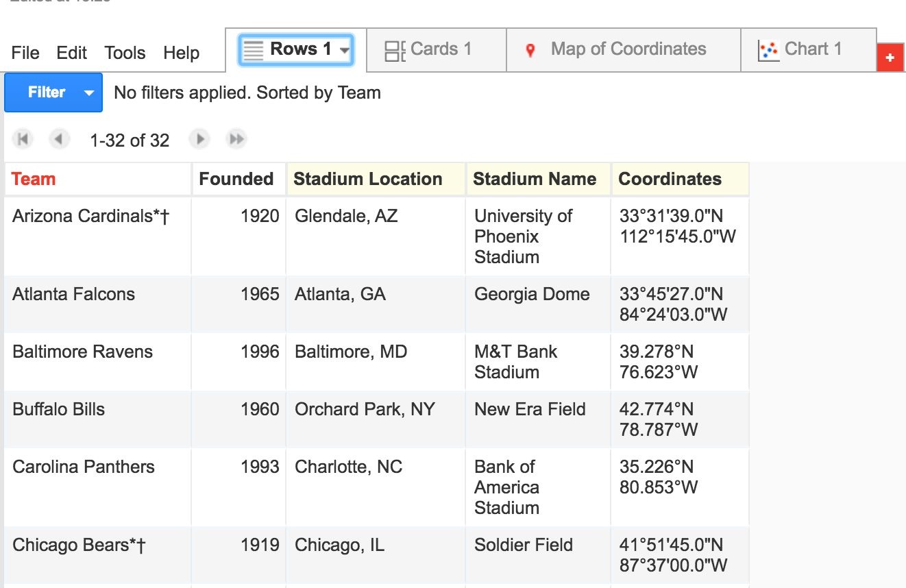Image resolution: width=906 pixels, height=588 pixels.
Task: Click Georgia Dome stadium cell
Action: point(538,305)
